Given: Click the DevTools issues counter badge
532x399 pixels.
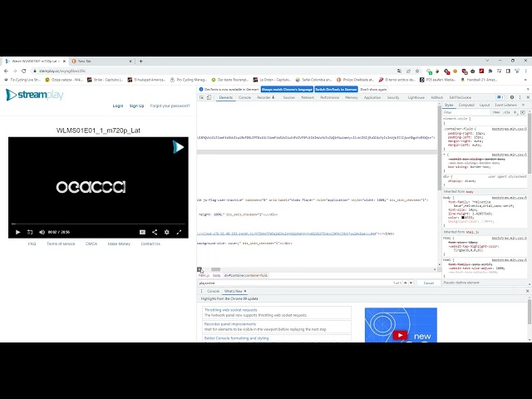Looking at the screenshot, I should 500,97.
